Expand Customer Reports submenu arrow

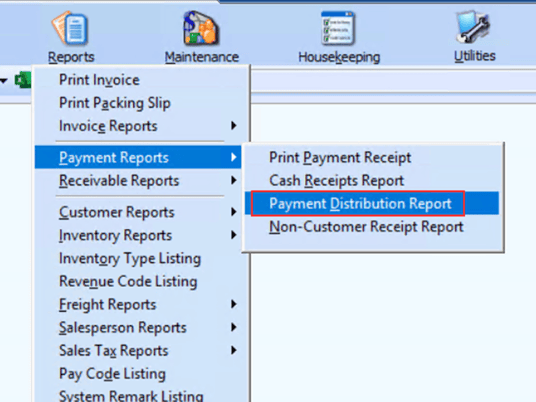234,212
